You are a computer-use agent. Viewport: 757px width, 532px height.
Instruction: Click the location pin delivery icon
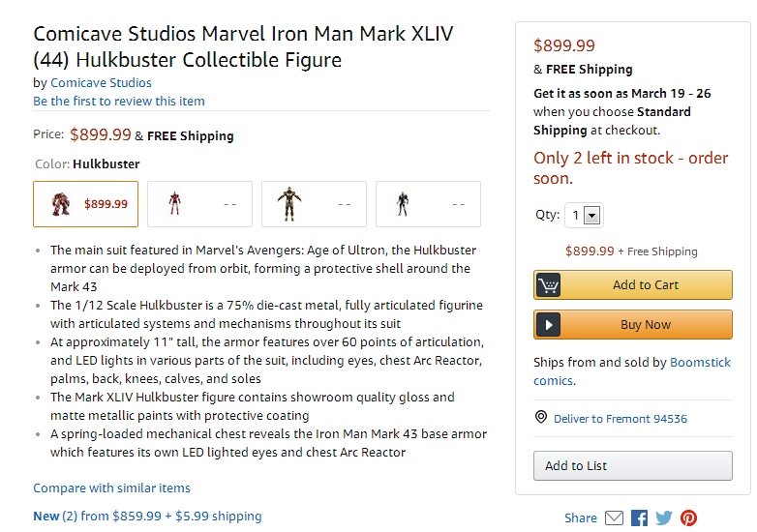click(541, 418)
